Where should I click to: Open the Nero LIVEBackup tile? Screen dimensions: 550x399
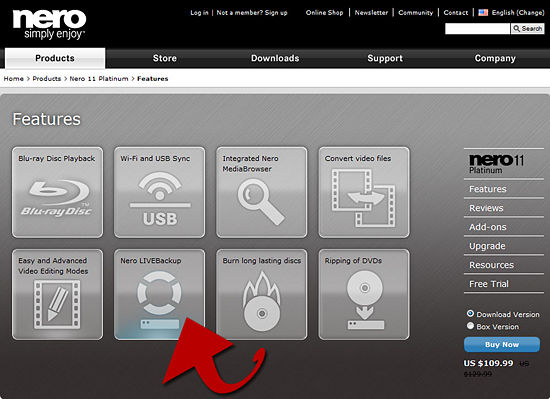(160, 295)
